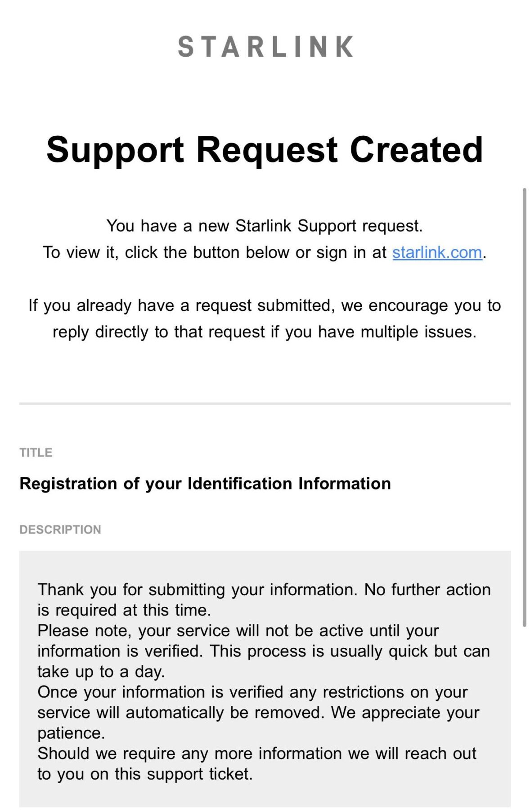Click 'Should we require any more information' line
Screen dimensions: 530x812
257,754
